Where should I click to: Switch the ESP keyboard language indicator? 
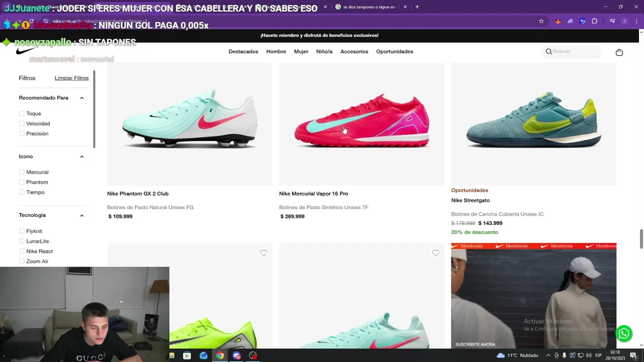tap(598, 355)
